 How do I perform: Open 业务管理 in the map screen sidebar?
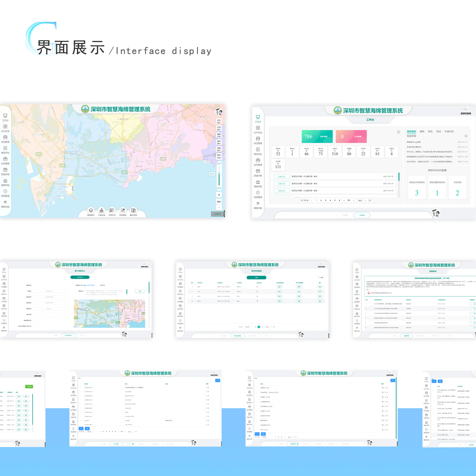[5, 161]
